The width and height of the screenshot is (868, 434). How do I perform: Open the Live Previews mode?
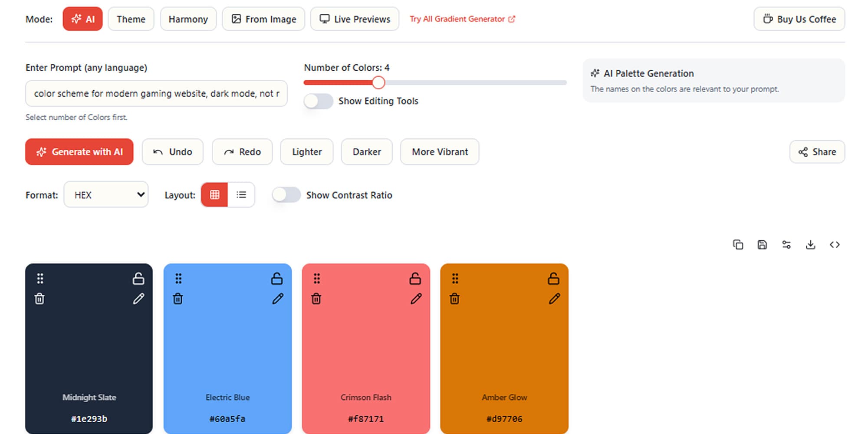click(355, 19)
